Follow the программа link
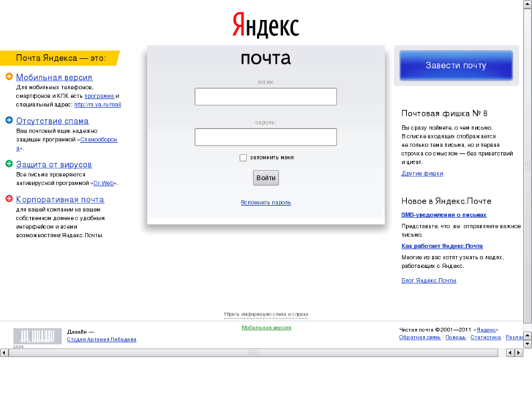Image resolution: width=532 pixels, height=399 pixels. click(99, 96)
